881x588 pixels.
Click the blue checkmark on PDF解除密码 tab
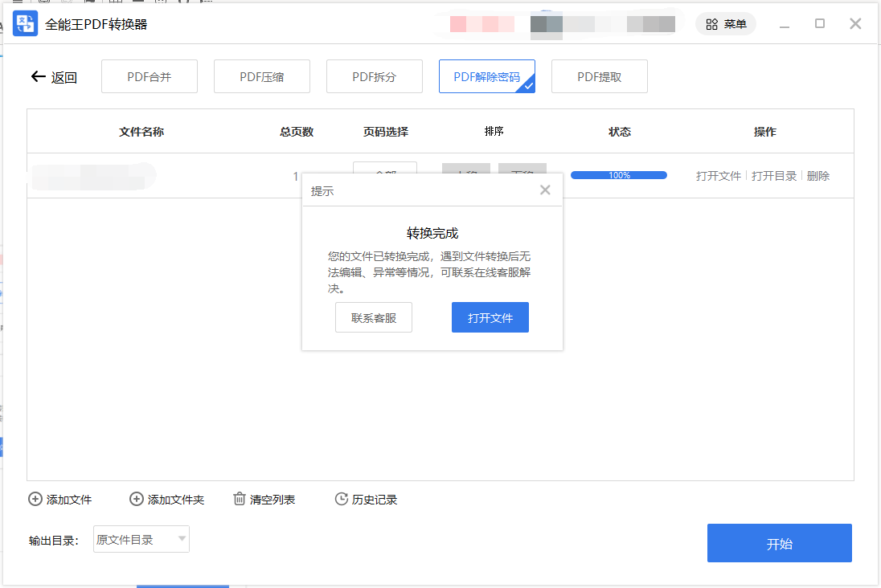(529, 84)
